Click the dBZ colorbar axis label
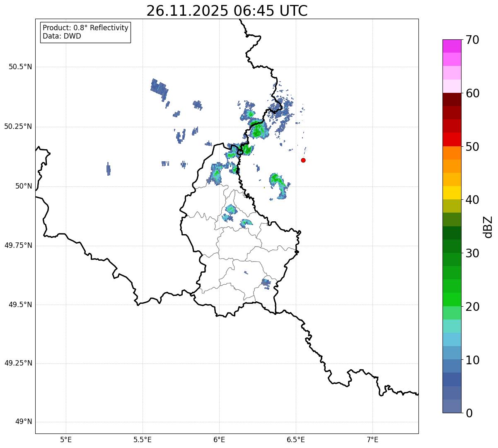 488,227
